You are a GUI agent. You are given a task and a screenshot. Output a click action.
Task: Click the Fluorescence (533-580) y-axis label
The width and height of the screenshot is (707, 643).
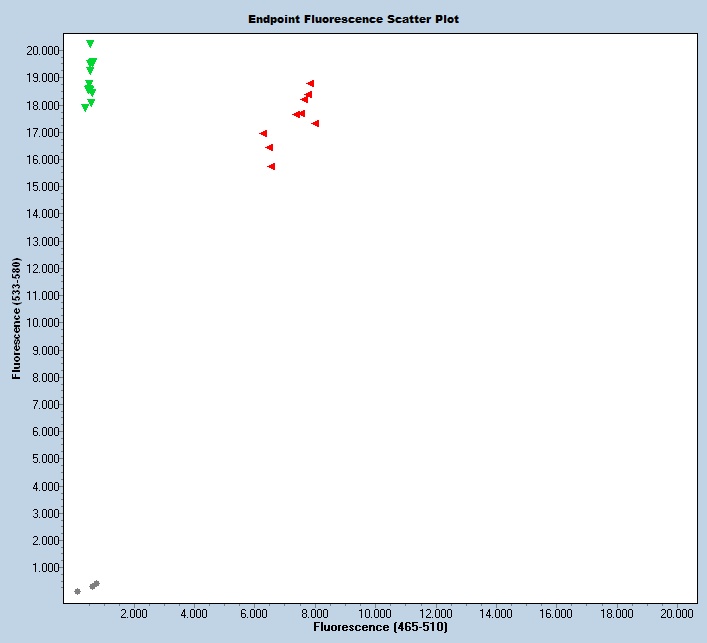[x=16, y=319]
